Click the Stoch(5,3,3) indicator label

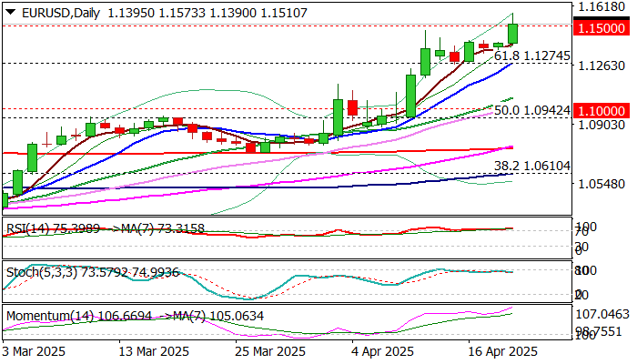coord(42,272)
